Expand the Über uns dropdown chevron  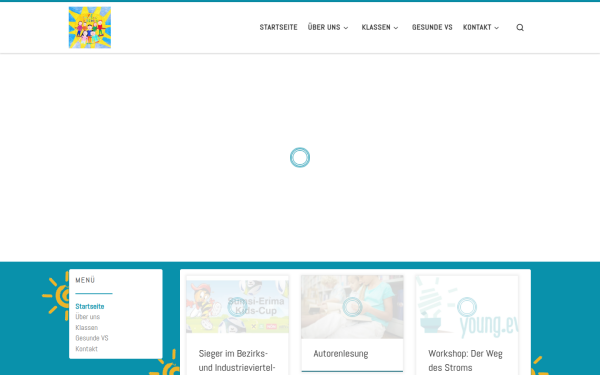pos(346,28)
